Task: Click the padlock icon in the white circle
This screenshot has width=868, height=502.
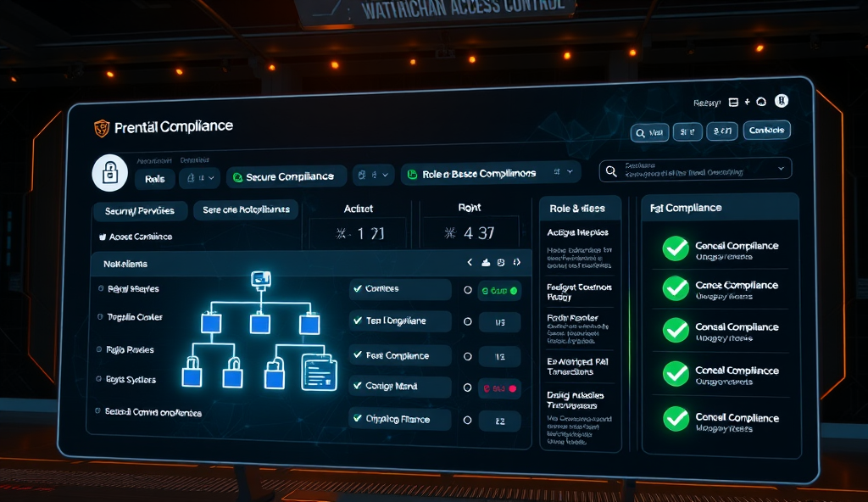Action: pos(109,173)
